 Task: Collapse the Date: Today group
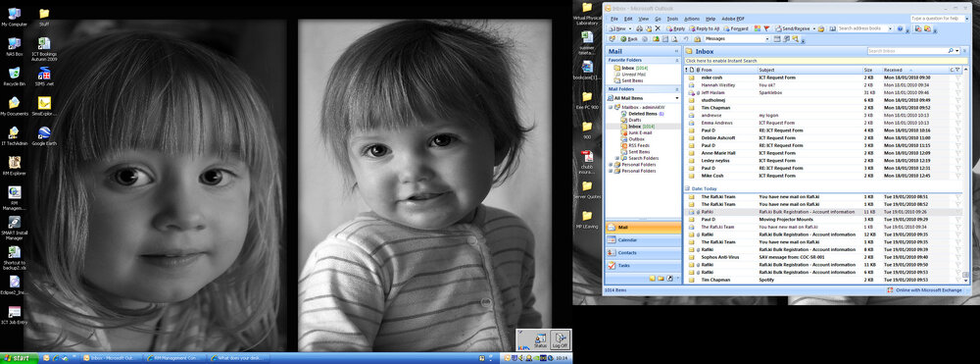pos(688,188)
